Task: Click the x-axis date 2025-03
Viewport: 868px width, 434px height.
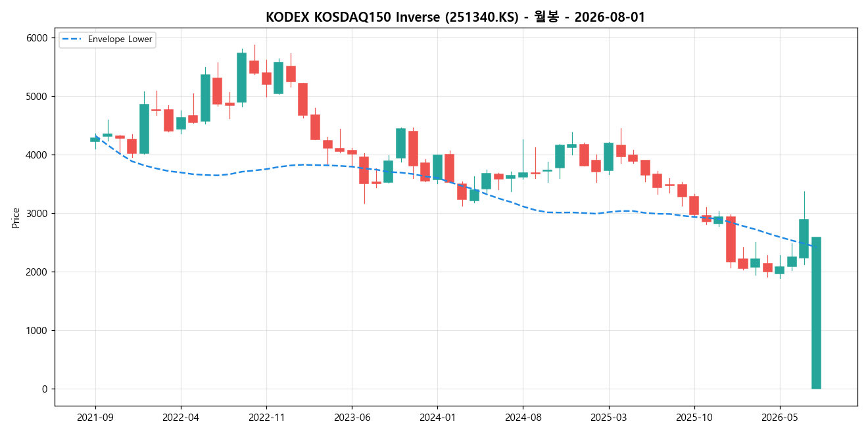Action: (608, 417)
